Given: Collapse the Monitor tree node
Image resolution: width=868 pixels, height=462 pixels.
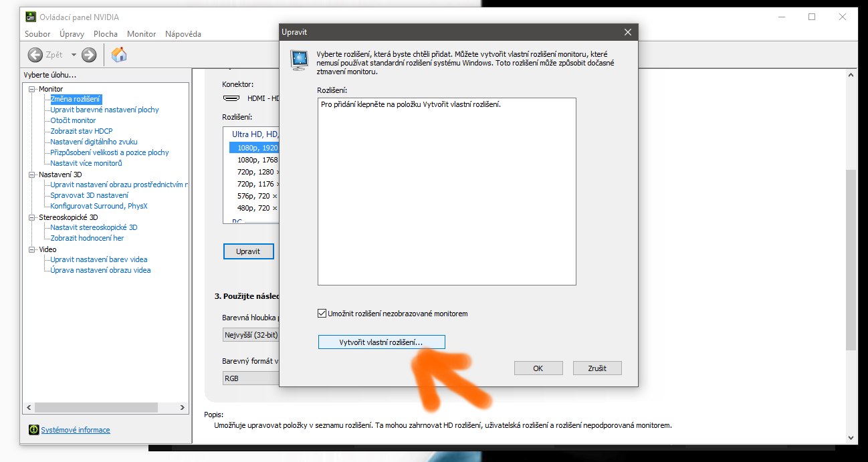Looking at the screenshot, I should [x=32, y=89].
